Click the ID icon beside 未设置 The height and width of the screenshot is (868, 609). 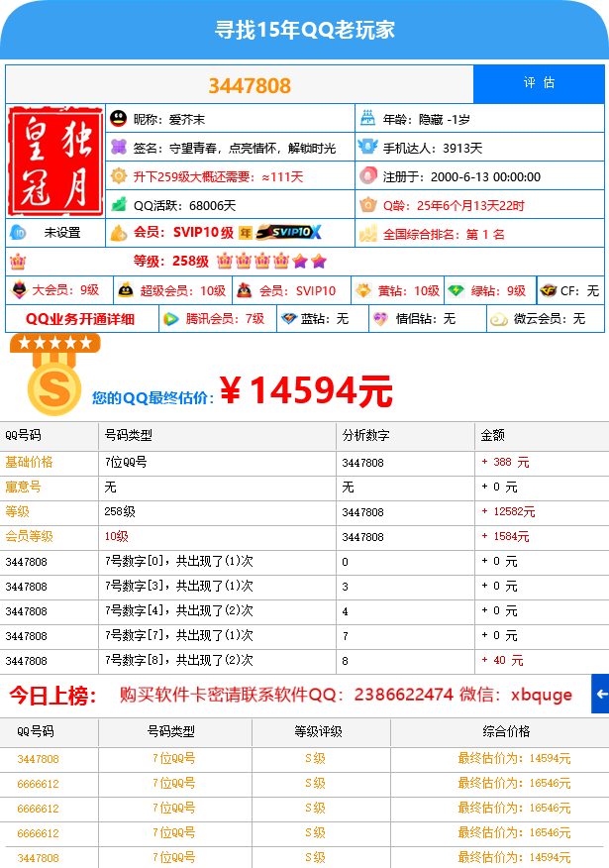(x=18, y=233)
